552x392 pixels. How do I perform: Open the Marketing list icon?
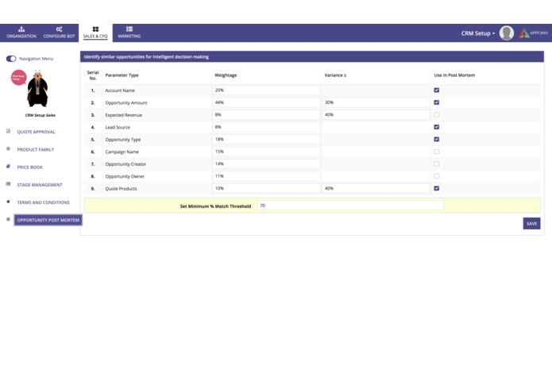point(129,29)
